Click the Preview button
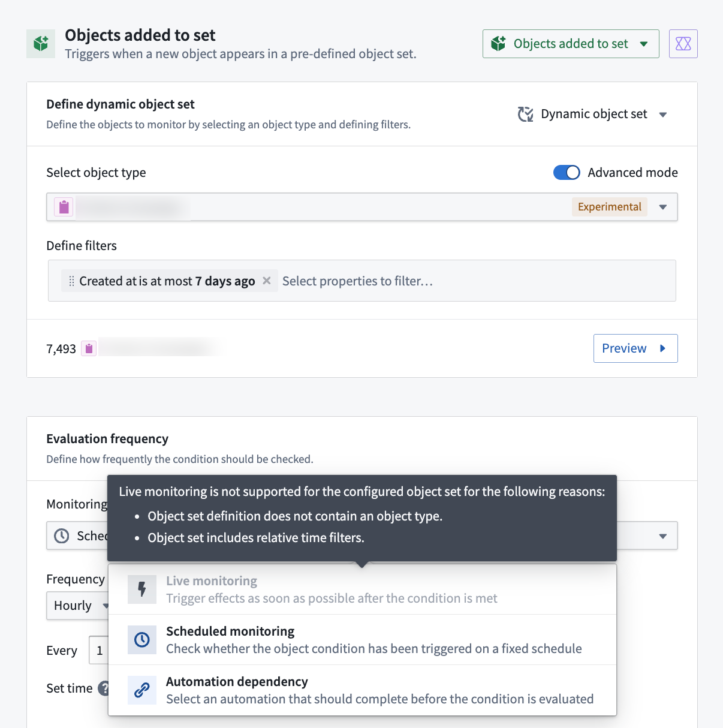 click(635, 348)
